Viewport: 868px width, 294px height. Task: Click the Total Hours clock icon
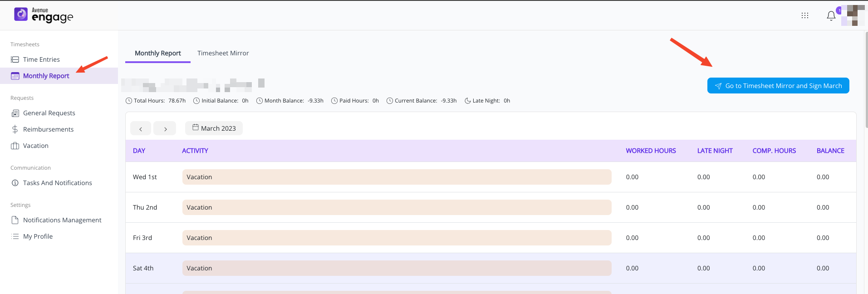point(129,101)
